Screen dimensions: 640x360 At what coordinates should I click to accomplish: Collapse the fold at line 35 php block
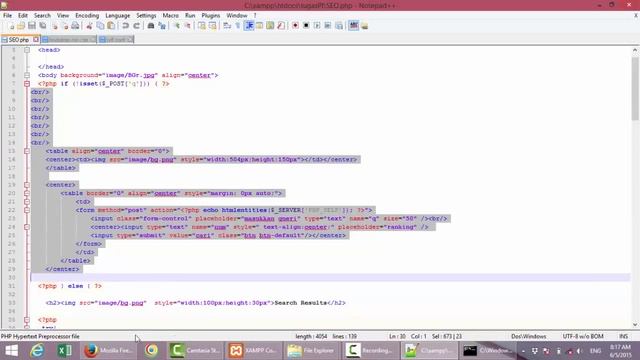click(27, 320)
